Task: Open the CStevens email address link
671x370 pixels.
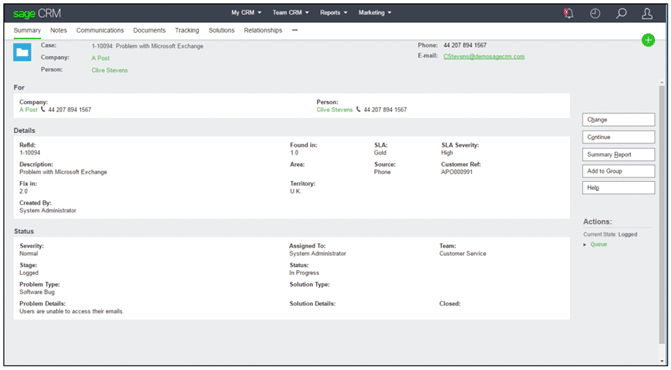Action: point(484,56)
